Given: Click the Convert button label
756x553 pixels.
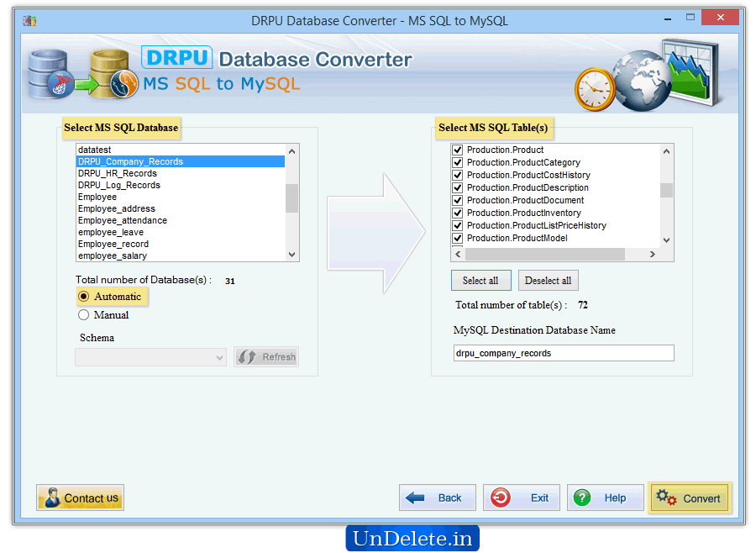Looking at the screenshot, I should point(701,498).
